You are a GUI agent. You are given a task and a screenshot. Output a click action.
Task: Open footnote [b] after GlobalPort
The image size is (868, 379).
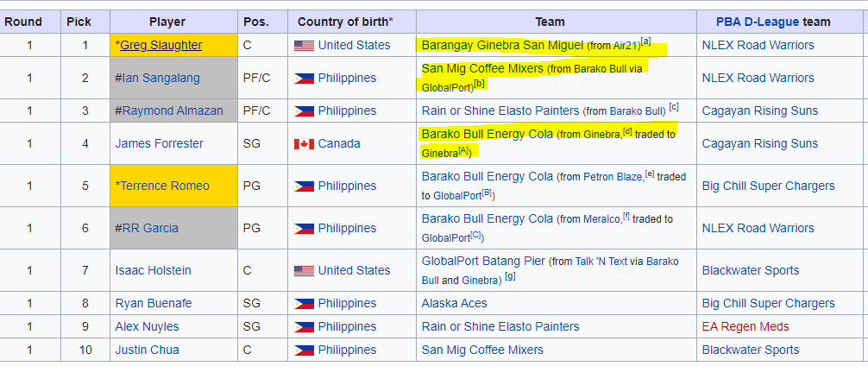(480, 83)
